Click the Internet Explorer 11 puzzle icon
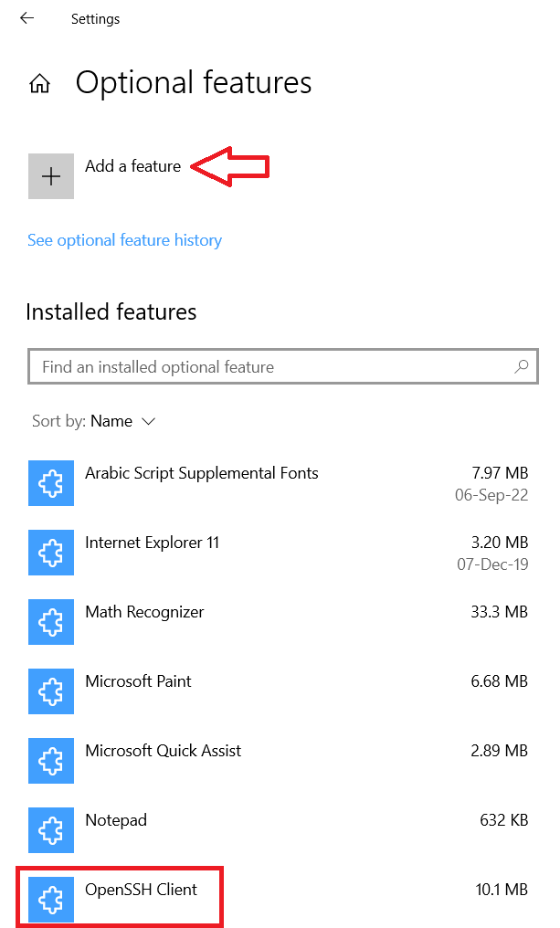 [x=51, y=553]
